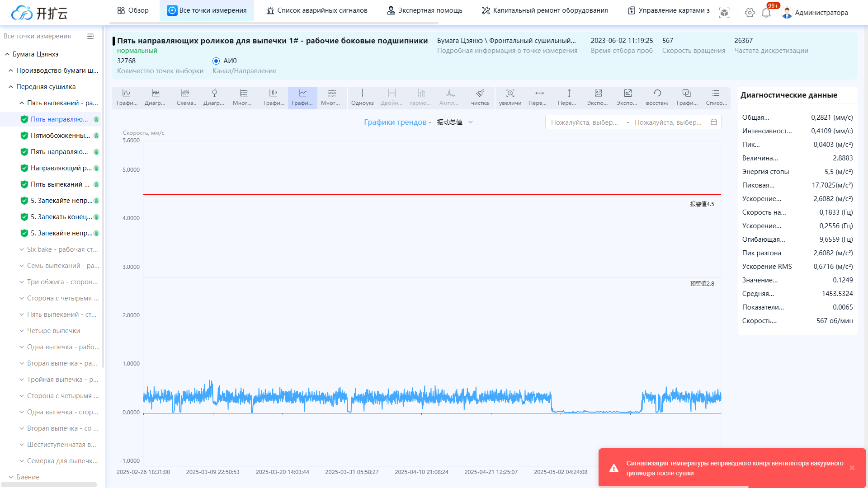The width and height of the screenshot is (868, 488).
Task: Expand the 'Семь выпеканий - ра...' node
Action: [22, 266]
